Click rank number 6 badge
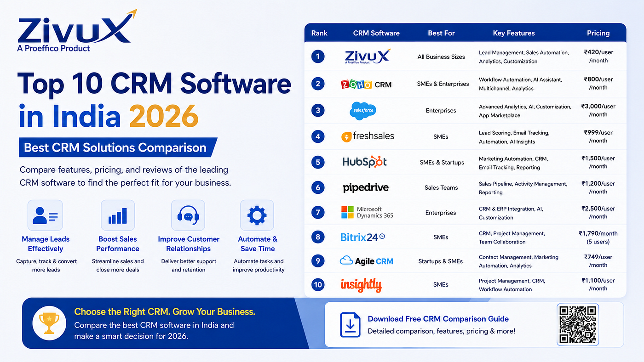 point(318,187)
